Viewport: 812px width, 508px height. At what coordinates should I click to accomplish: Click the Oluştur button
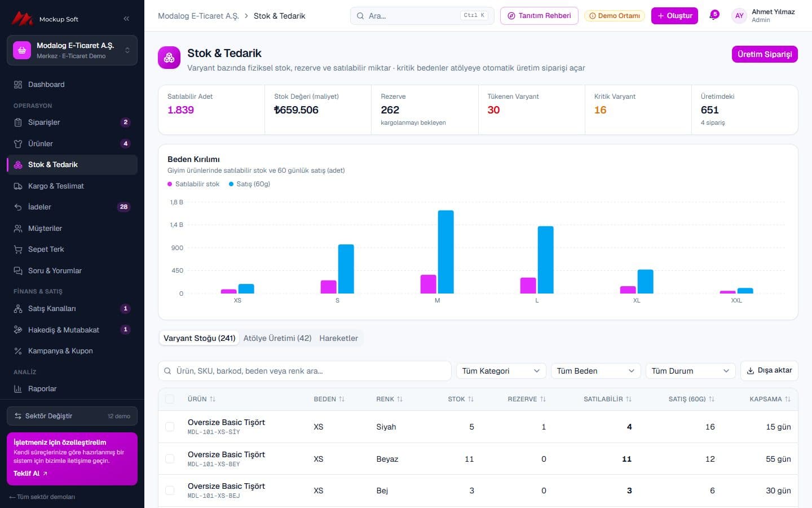click(x=674, y=16)
